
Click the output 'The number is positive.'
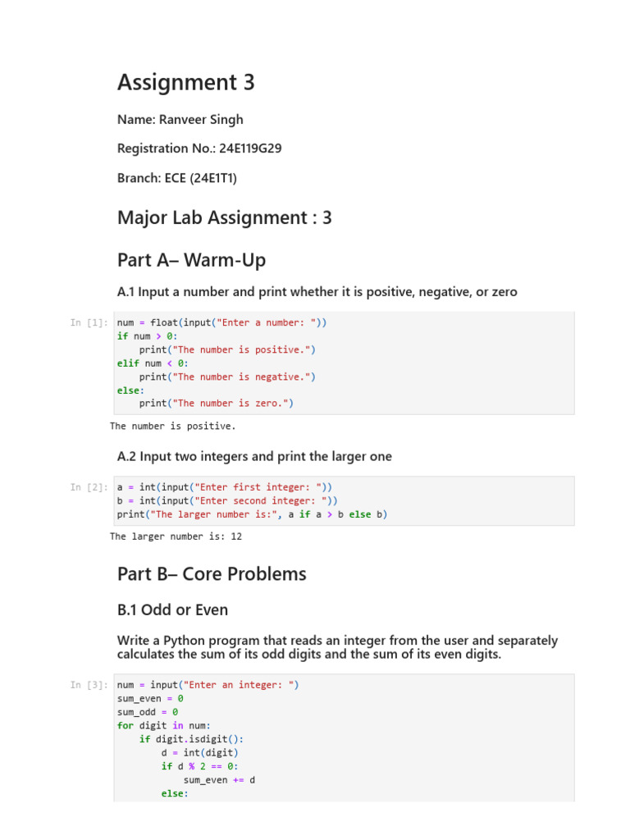172,426
